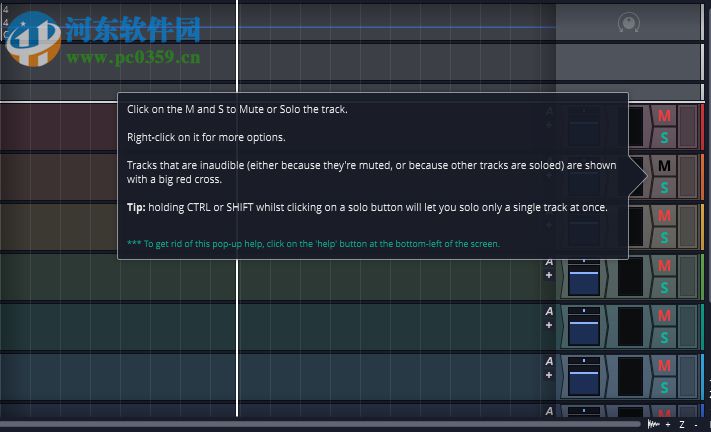Zoom out with the minus button
The image size is (711, 432).
point(696,425)
